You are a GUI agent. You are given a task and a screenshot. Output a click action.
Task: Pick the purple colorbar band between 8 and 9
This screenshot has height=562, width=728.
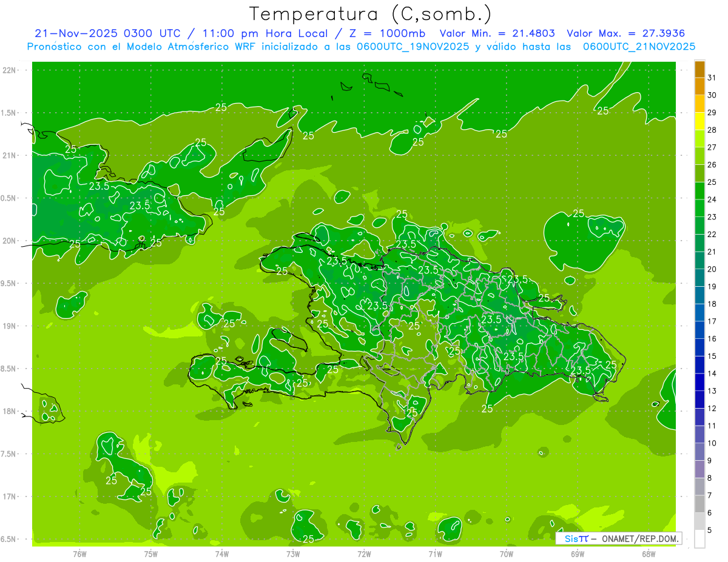tap(700, 469)
